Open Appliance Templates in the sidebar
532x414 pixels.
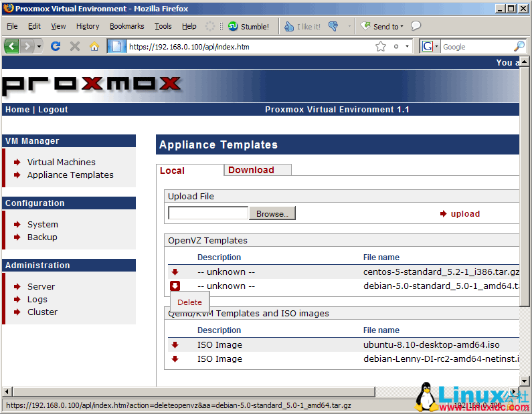tap(70, 175)
